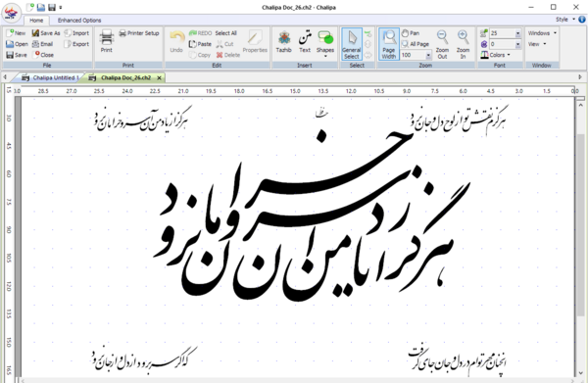
Task: Expand the quick-access toolbar customize arrow
Action: (61, 8)
